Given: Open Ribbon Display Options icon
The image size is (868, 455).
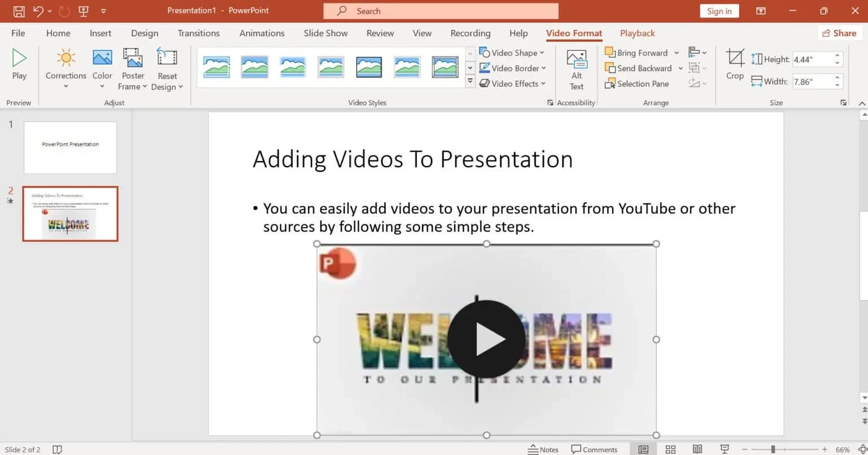Looking at the screenshot, I should [x=761, y=11].
